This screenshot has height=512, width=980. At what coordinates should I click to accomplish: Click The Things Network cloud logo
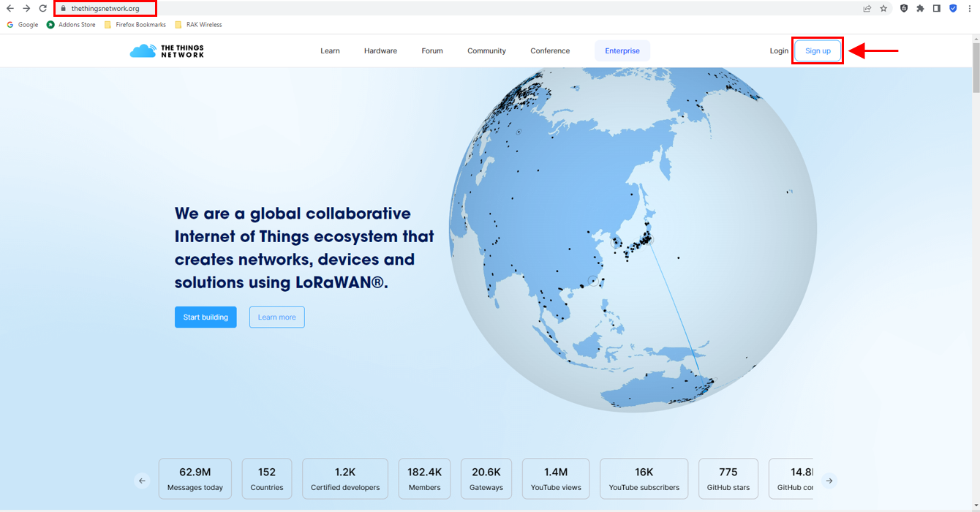[167, 51]
